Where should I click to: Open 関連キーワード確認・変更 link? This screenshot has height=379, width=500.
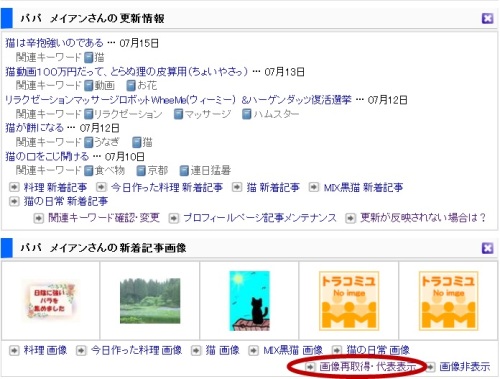(104, 218)
